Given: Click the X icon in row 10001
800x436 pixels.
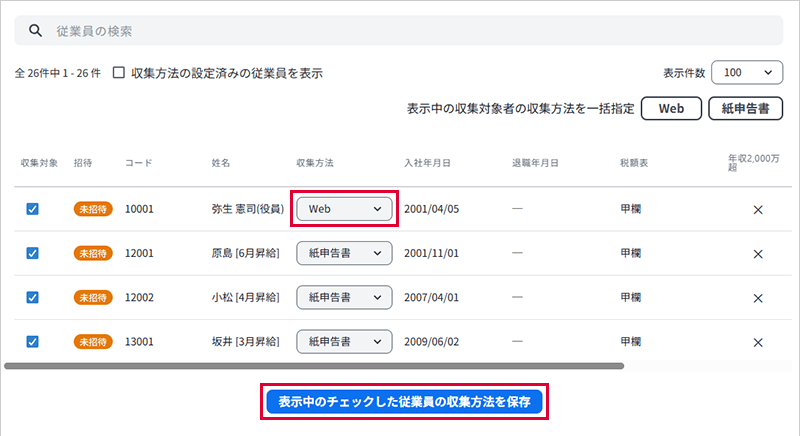Looking at the screenshot, I should [757, 210].
